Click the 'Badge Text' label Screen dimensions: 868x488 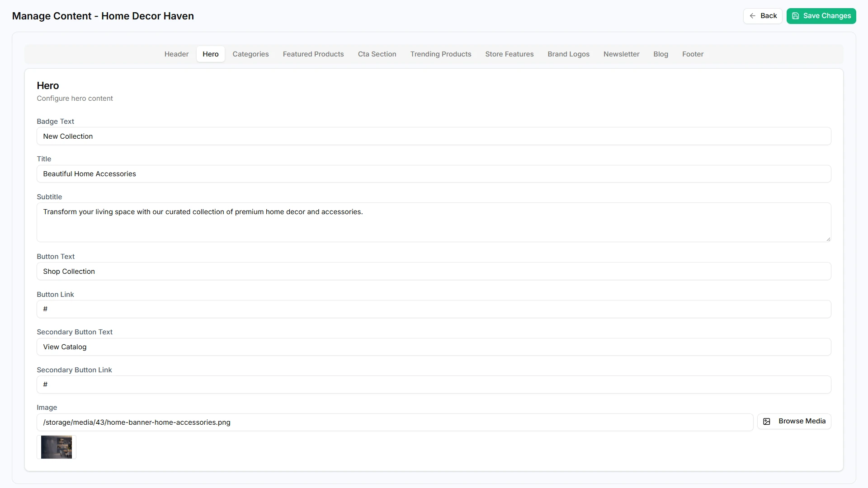55,122
